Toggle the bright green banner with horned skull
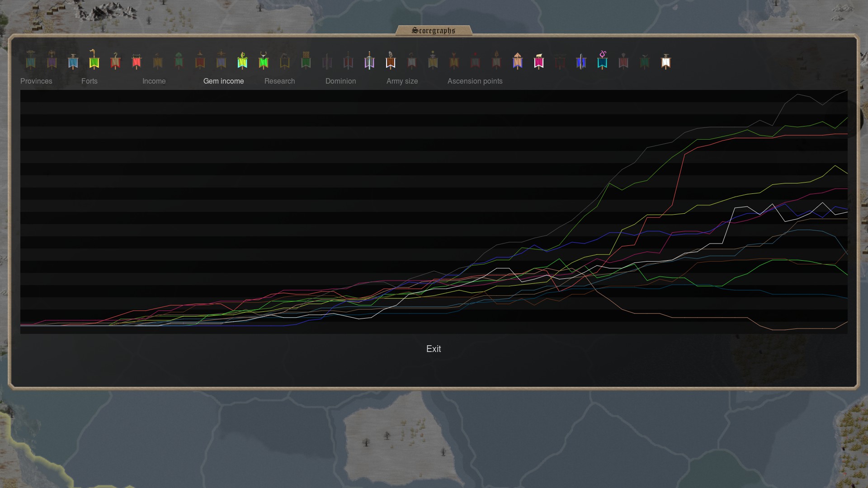Viewport: 868px width, 488px height. 264,60
